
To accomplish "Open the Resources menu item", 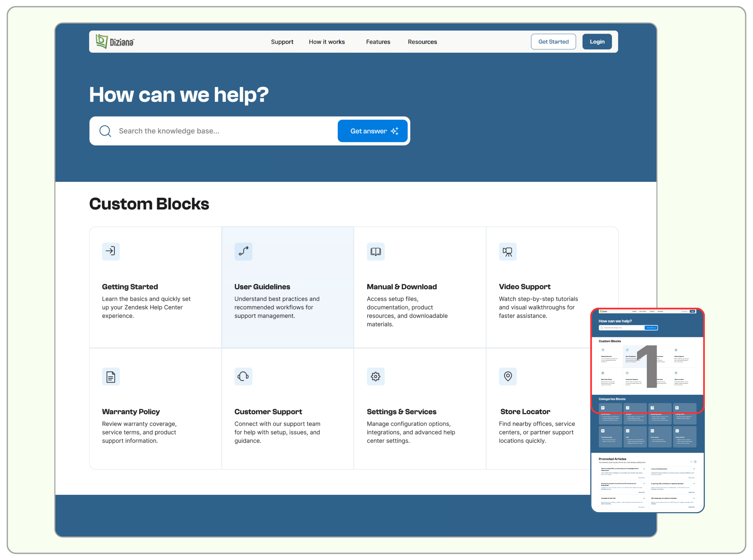I will 422,42.
